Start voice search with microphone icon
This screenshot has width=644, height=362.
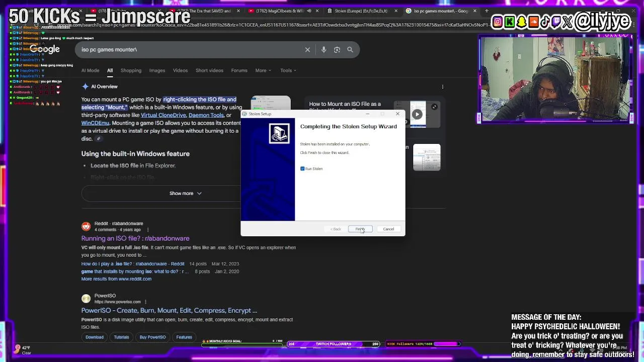(324, 50)
